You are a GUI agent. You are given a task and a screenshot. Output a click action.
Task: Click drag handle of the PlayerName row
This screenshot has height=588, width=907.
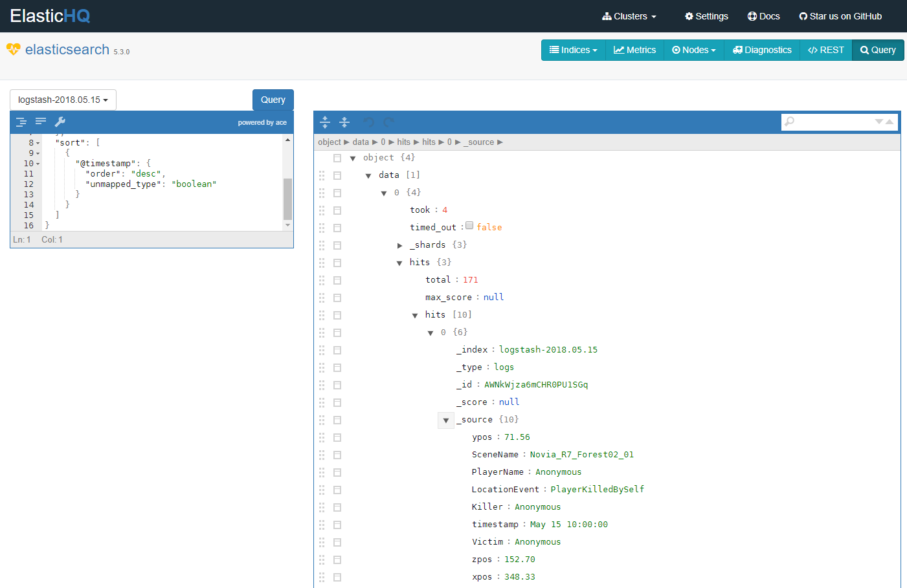[322, 472]
